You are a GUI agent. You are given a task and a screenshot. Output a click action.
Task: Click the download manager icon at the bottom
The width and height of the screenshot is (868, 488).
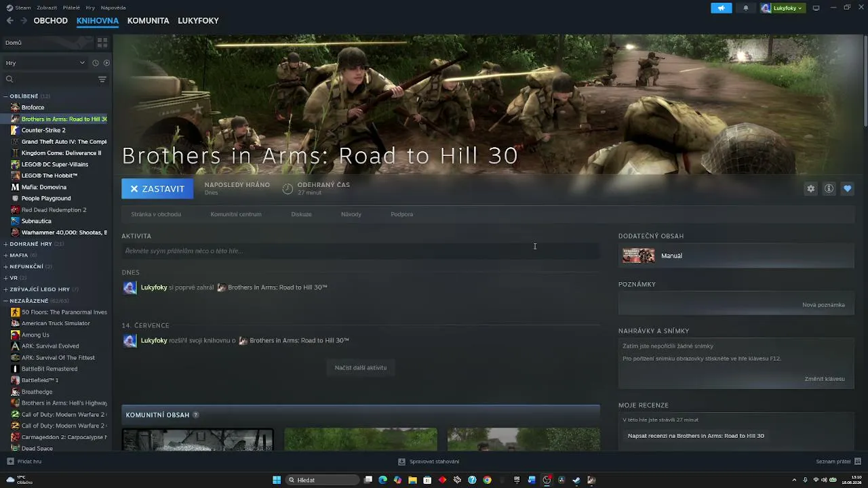click(x=401, y=462)
